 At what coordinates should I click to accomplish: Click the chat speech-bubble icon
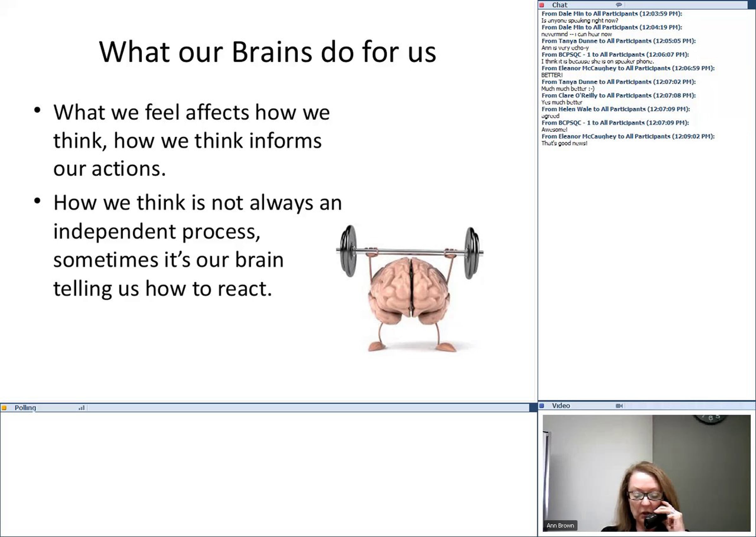[618, 5]
